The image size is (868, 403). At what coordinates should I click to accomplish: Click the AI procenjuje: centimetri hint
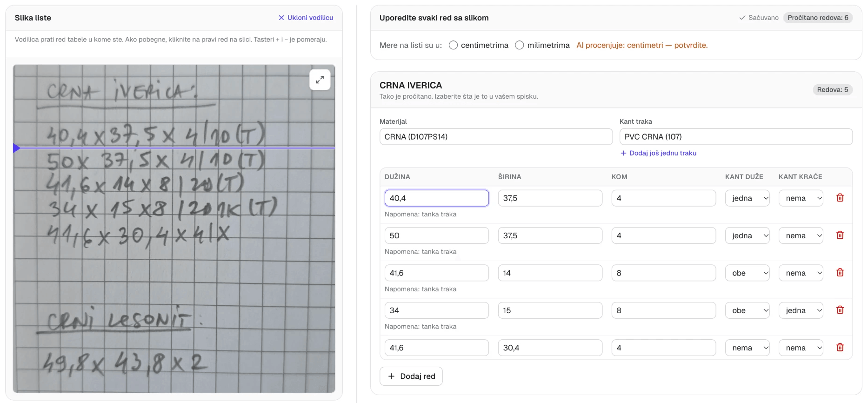pyautogui.click(x=642, y=45)
